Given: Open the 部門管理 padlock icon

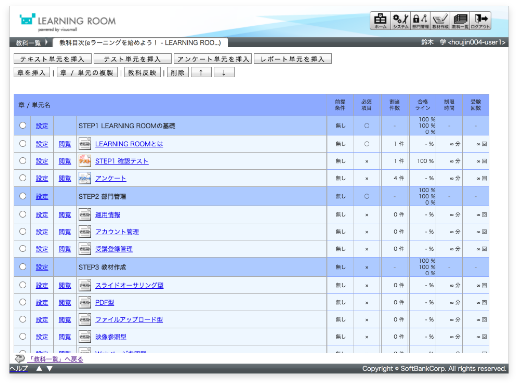Looking at the screenshot, I should [x=420, y=21].
